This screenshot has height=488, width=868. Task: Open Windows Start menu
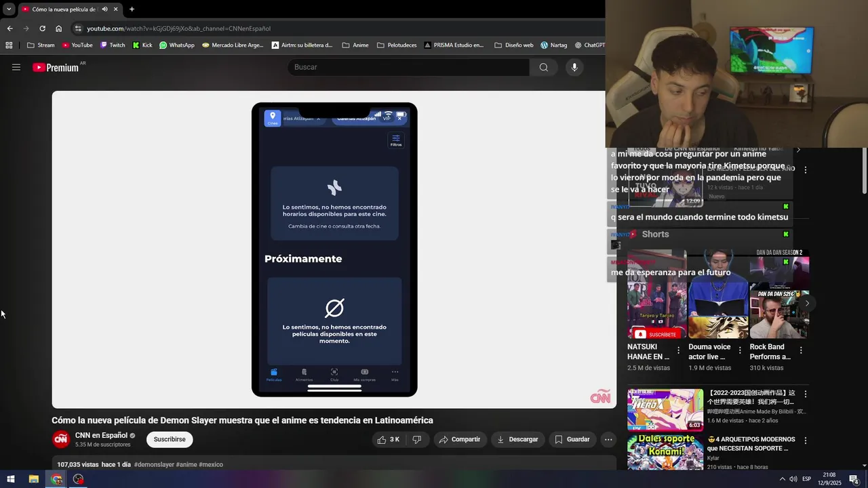click(x=11, y=479)
